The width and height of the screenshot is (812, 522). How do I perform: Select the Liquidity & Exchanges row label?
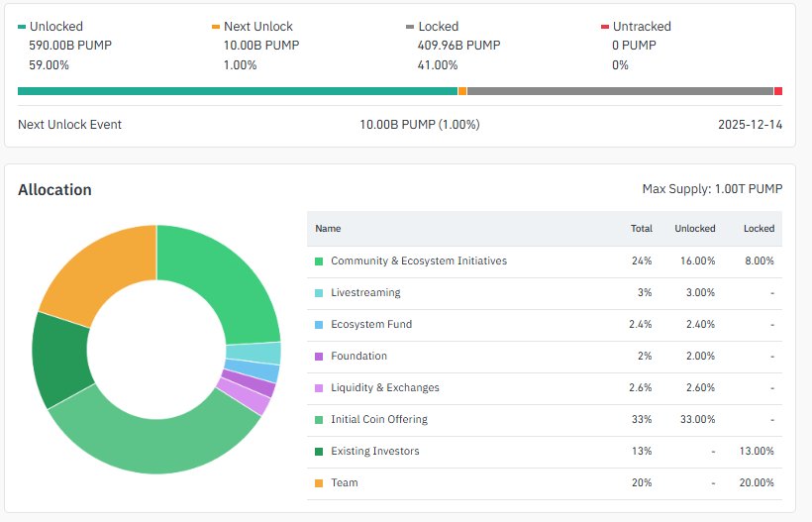pyautogui.click(x=384, y=388)
